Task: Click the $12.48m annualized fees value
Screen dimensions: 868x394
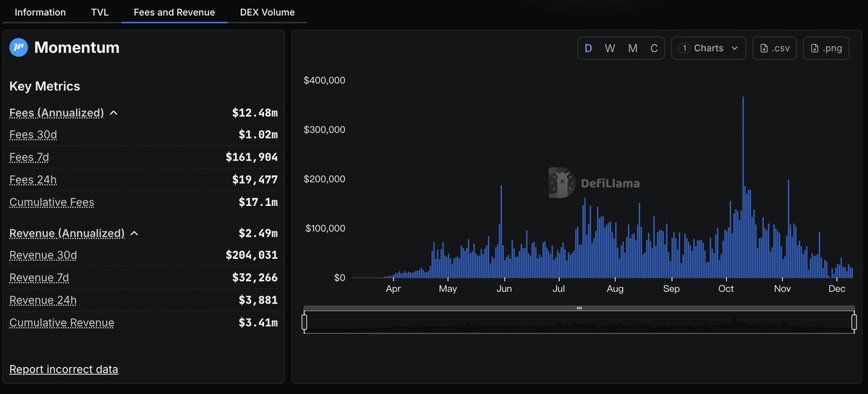Action: (x=255, y=113)
